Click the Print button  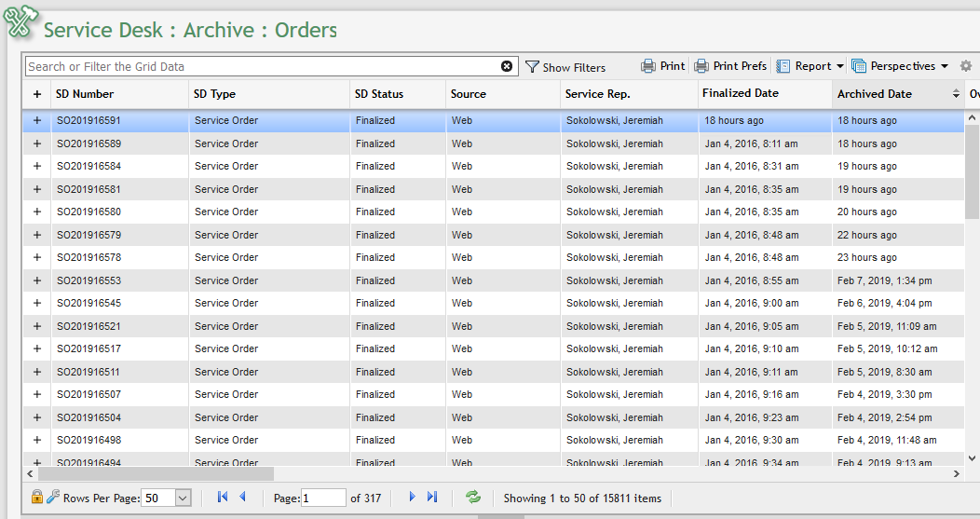click(x=663, y=66)
